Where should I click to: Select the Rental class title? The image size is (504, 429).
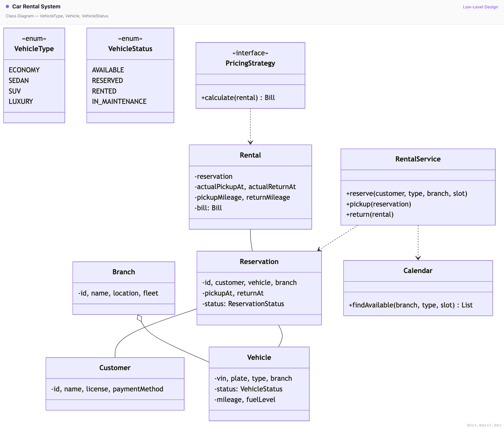pyautogui.click(x=250, y=155)
